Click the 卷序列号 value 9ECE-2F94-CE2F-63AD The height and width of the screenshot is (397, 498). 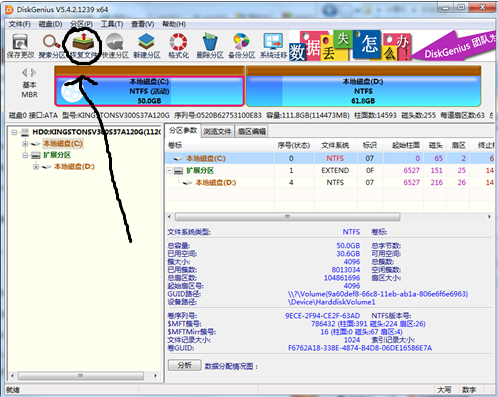point(322,316)
